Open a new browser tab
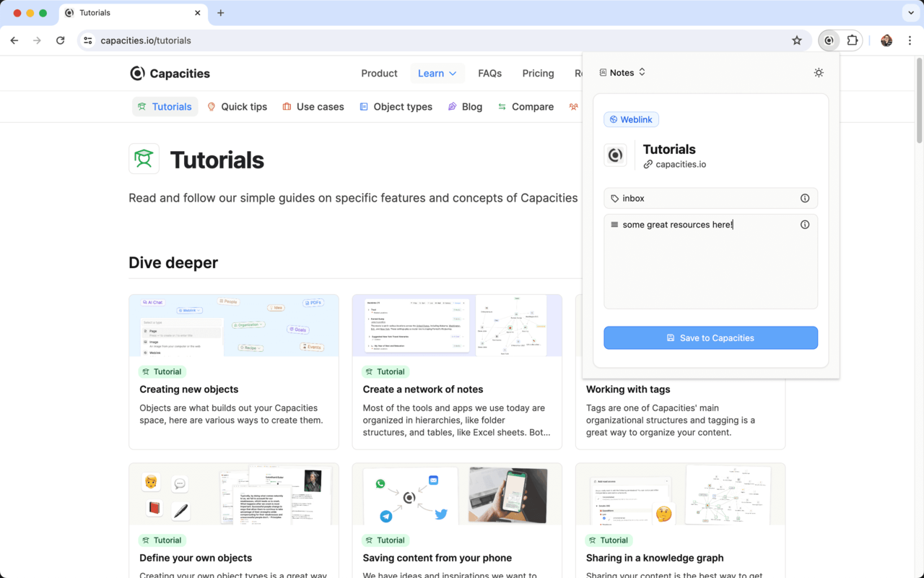 pyautogui.click(x=221, y=13)
